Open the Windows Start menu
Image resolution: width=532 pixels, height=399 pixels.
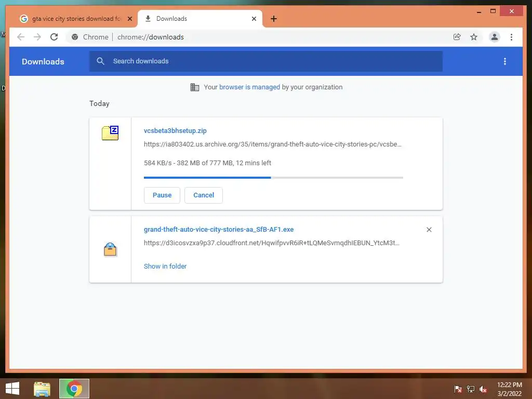(x=12, y=389)
